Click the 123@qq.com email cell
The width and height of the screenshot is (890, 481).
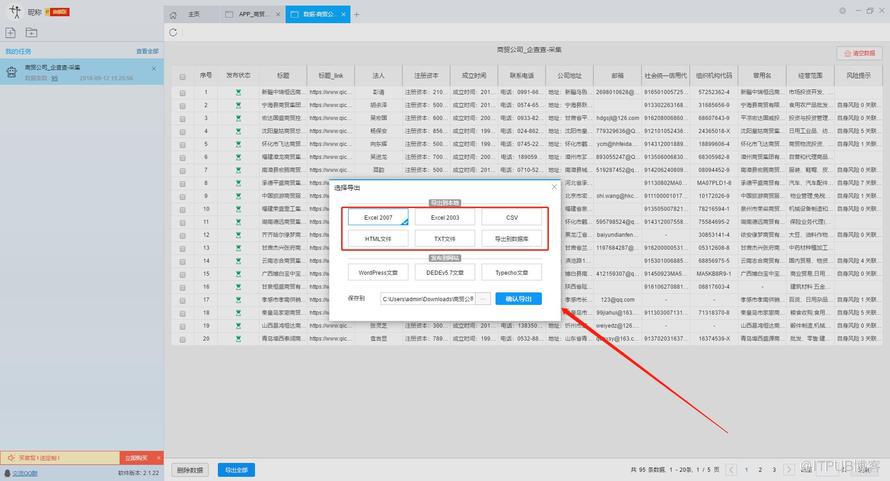[x=617, y=300]
